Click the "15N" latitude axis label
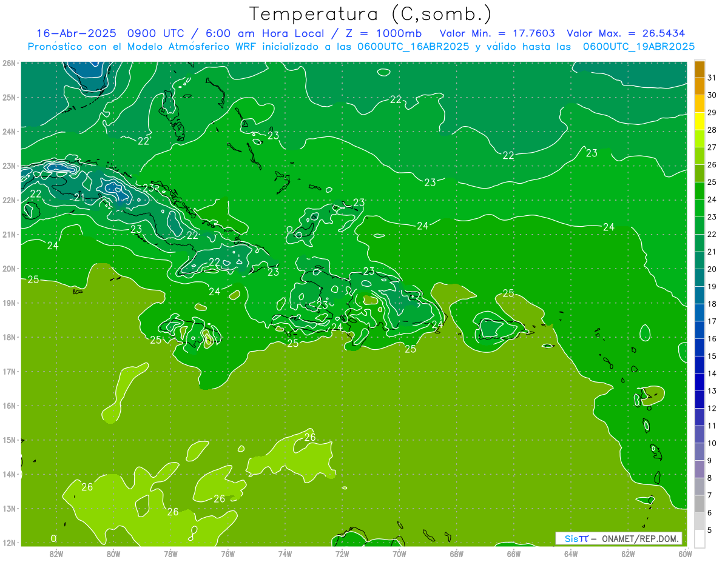Image resolution: width=728 pixels, height=562 pixels. pos(9,440)
